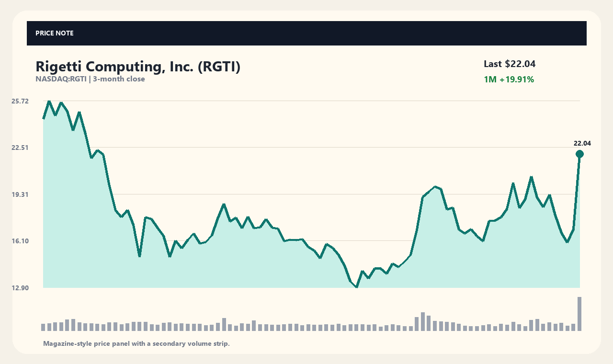This screenshot has width=613, height=364.
Task: Click the tallest volume bar at far right
Action: (579, 314)
